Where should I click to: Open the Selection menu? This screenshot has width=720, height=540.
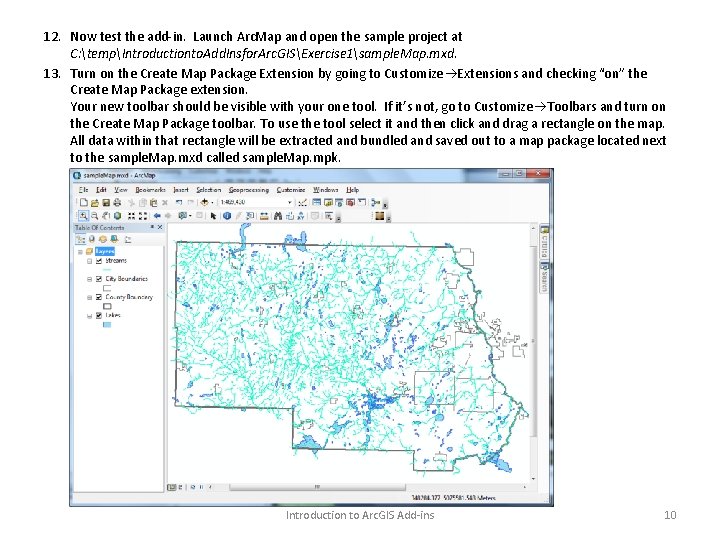point(208,190)
